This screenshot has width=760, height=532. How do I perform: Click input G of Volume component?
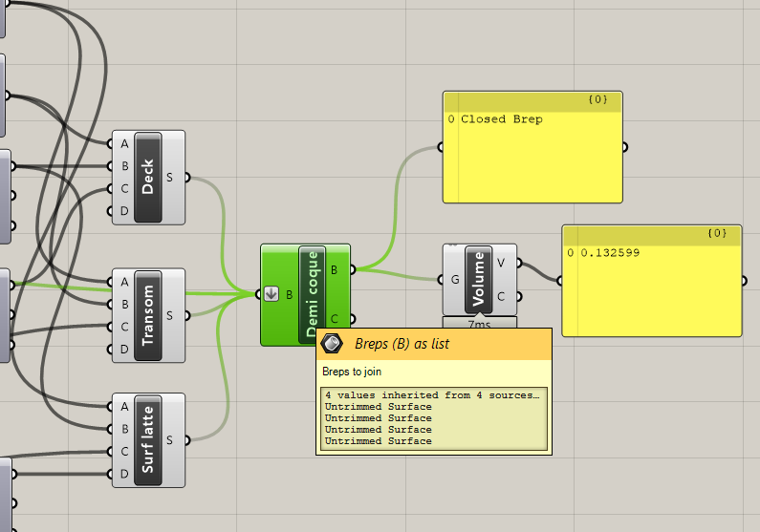[x=455, y=279]
